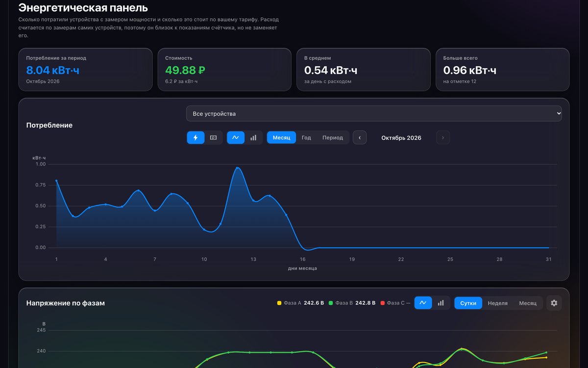This screenshot has height=368, width=588.
Task: Click the 242.8 В phase B reading
Action: coord(365,303)
